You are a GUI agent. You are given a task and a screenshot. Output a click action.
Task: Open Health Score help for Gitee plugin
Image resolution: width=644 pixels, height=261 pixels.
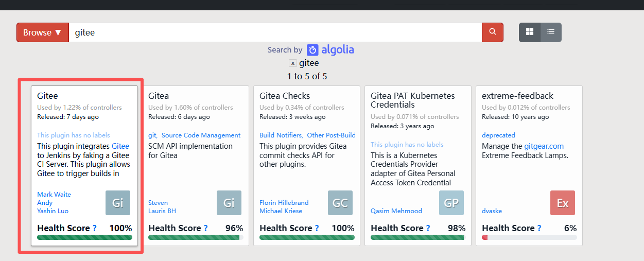95,228
